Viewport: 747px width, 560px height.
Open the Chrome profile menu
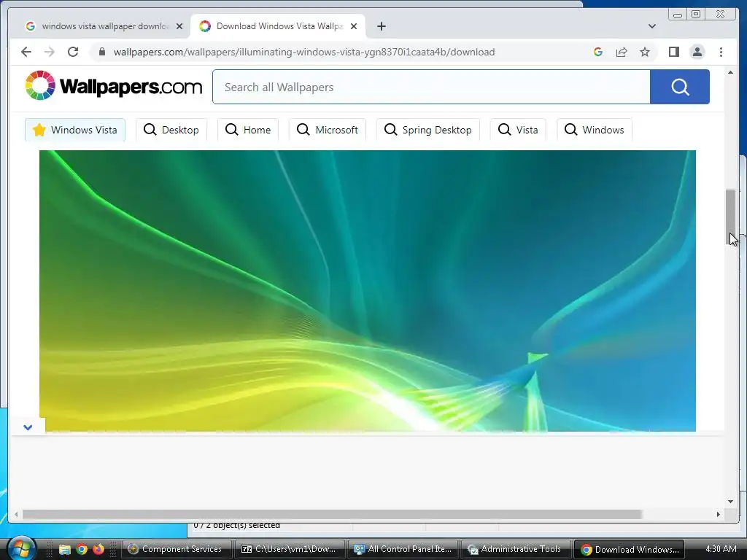(x=697, y=52)
